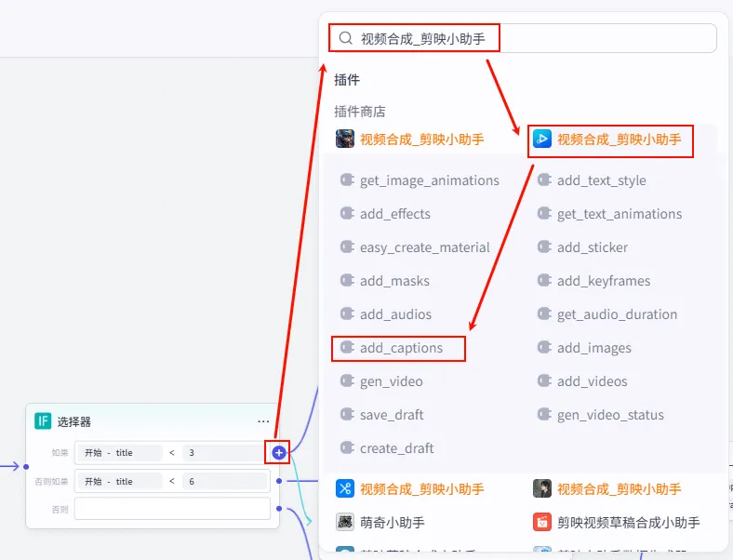Image resolution: width=733 pixels, height=560 pixels.
Task: Click the 插件商店 category label
Action: pyautogui.click(x=360, y=112)
